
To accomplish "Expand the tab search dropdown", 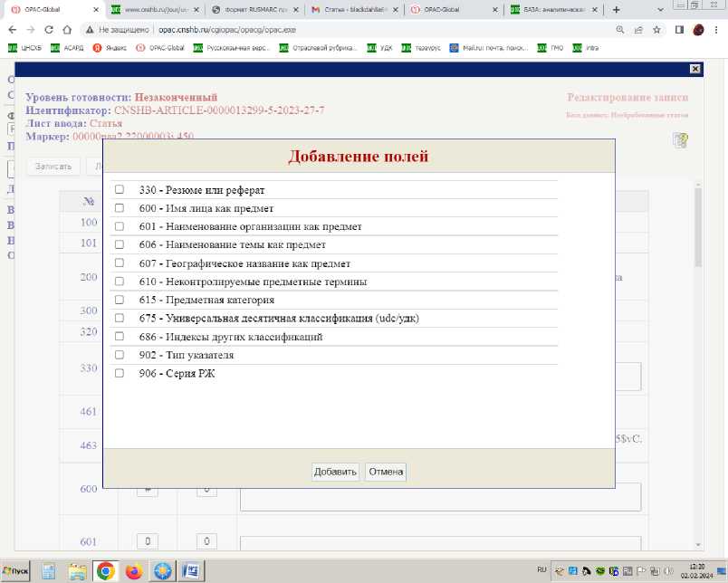I will click(661, 10).
